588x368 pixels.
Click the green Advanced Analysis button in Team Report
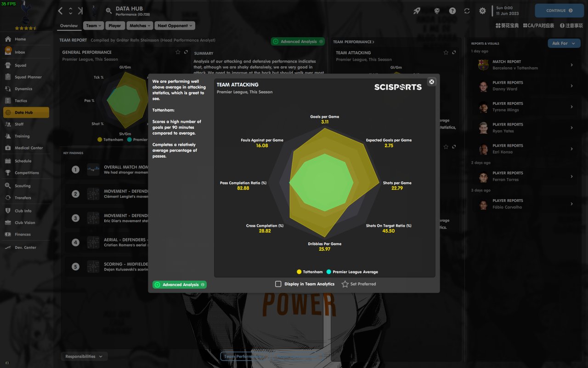click(298, 42)
